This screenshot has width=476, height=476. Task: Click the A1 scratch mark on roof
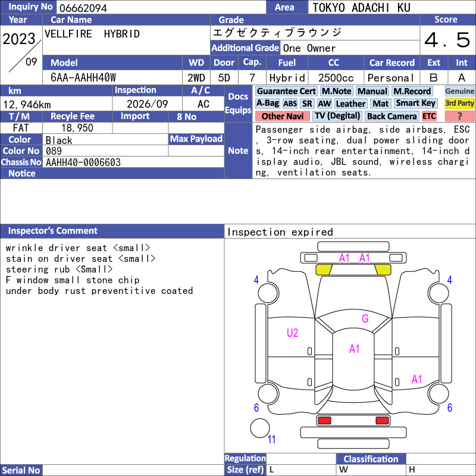(354, 349)
